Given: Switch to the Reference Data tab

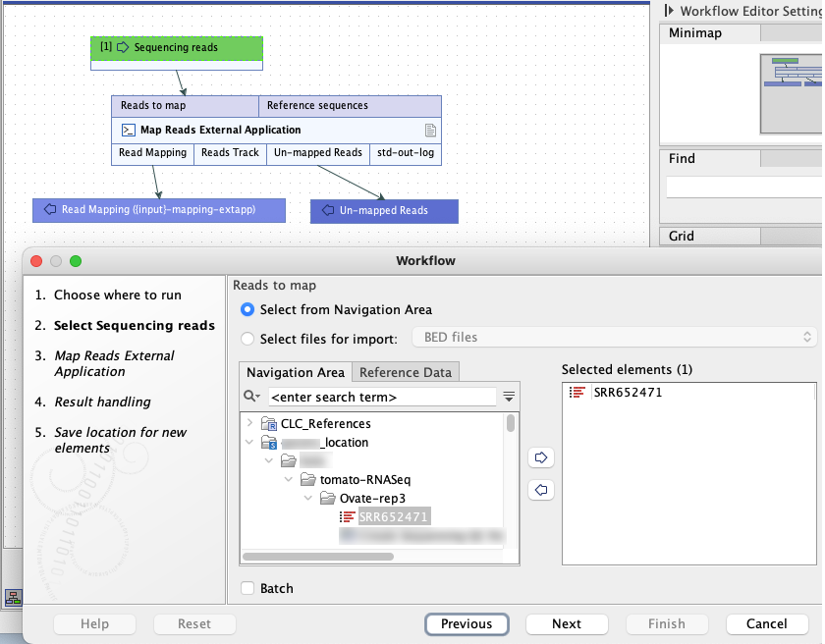Looking at the screenshot, I should [x=406, y=372].
